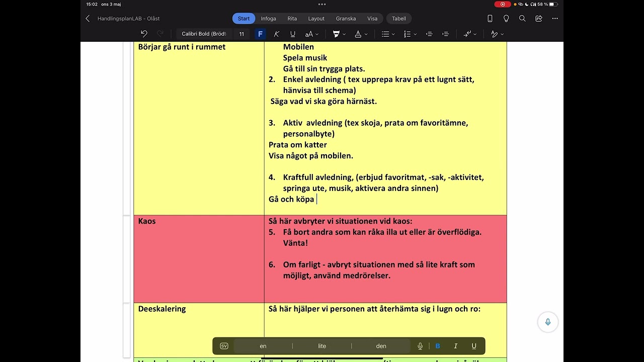Apply the text highlight pen
This screenshot has height=362, width=644.
336,34
